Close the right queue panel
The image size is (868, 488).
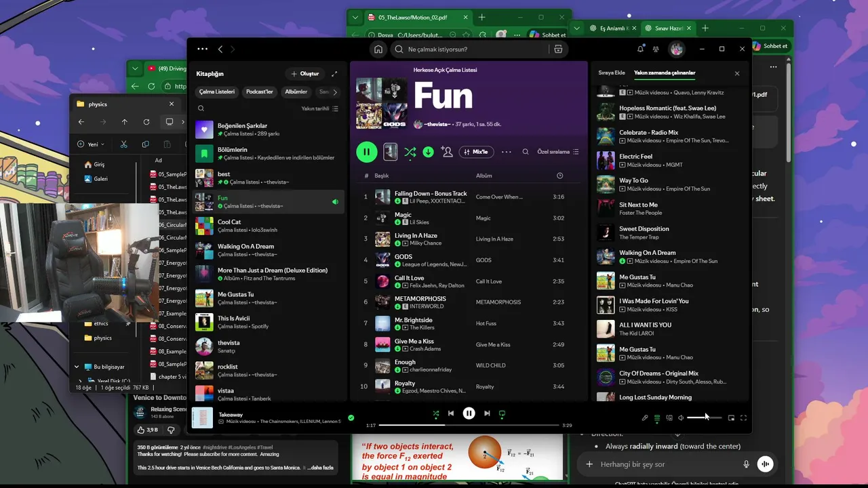click(x=737, y=73)
